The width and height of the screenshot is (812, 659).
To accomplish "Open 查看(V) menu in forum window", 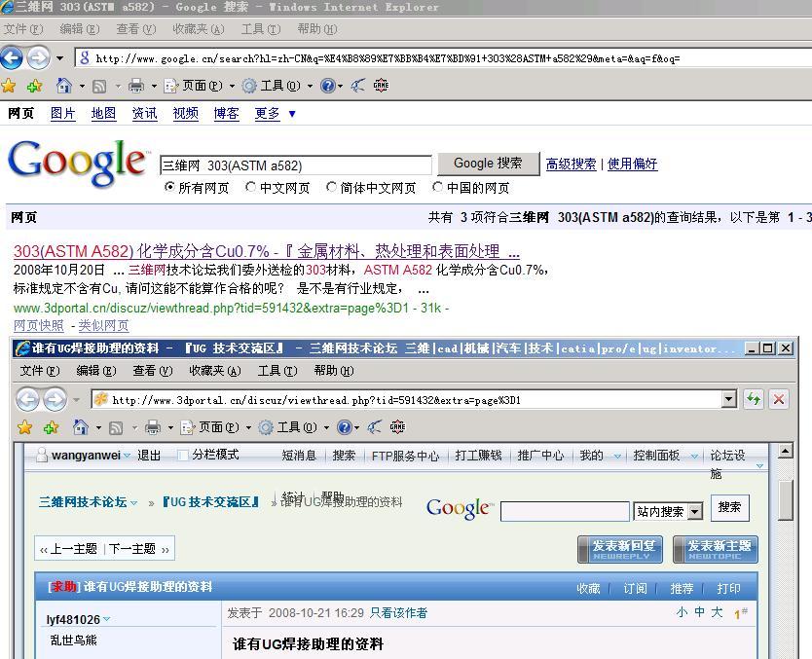I will [x=152, y=371].
